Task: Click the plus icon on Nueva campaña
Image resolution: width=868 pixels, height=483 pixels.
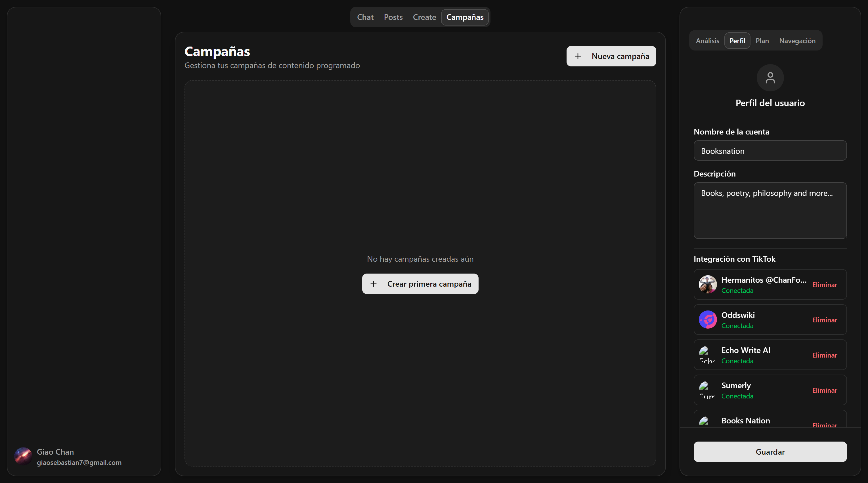Action: (578, 56)
